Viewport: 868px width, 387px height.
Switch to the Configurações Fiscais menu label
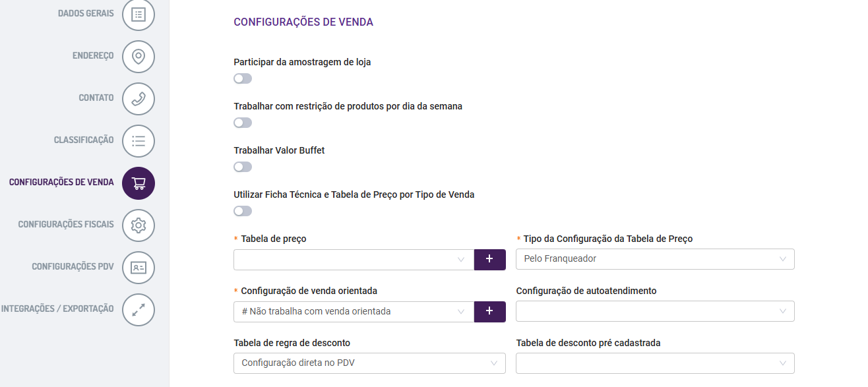pyautogui.click(x=66, y=225)
